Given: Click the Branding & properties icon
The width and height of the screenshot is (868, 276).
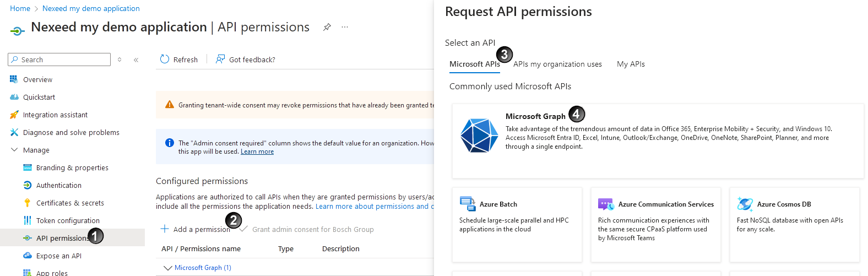Looking at the screenshot, I should coord(27,167).
